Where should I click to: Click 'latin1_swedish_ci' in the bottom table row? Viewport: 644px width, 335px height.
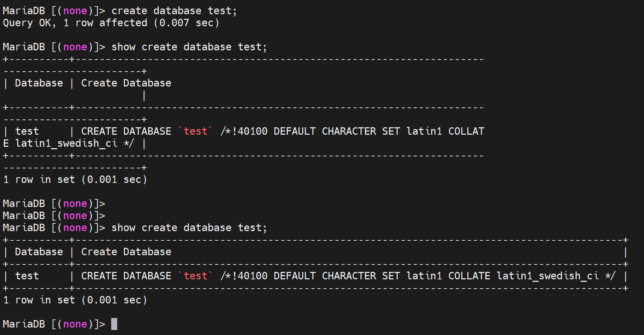[548, 276]
